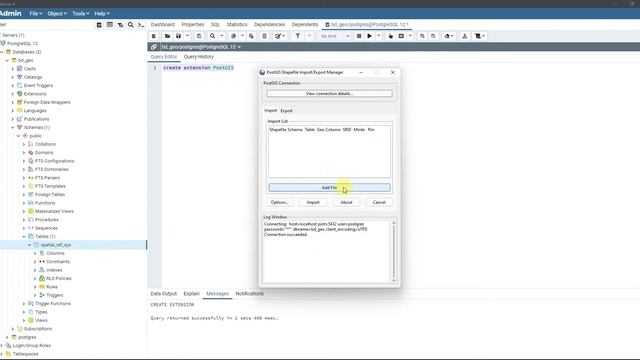The image size is (640, 360).
Task: Collapse the Schemas (1) node
Action: pos(13,127)
